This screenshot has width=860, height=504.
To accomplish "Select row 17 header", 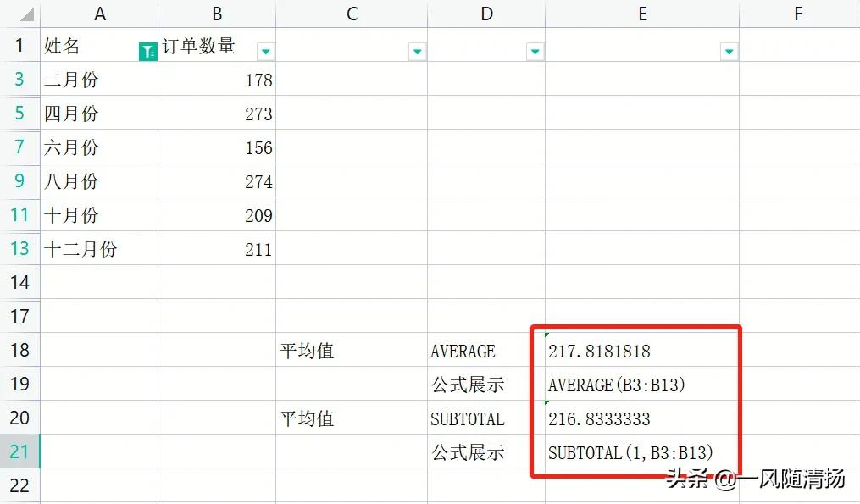I will point(19,317).
